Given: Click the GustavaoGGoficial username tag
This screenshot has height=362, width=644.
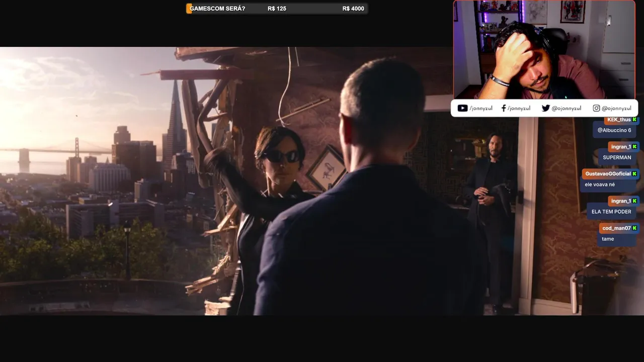Looking at the screenshot, I should tap(611, 174).
